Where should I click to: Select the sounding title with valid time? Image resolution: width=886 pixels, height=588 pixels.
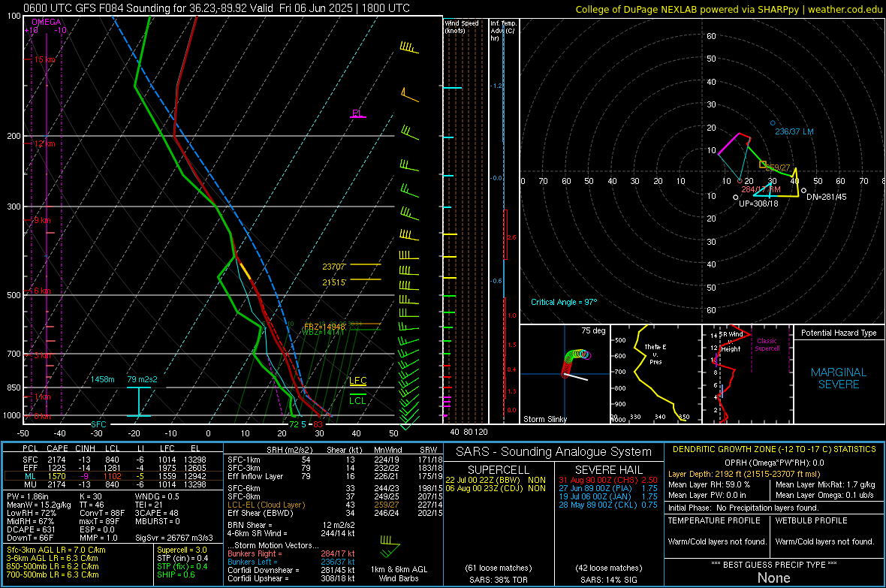[216, 8]
